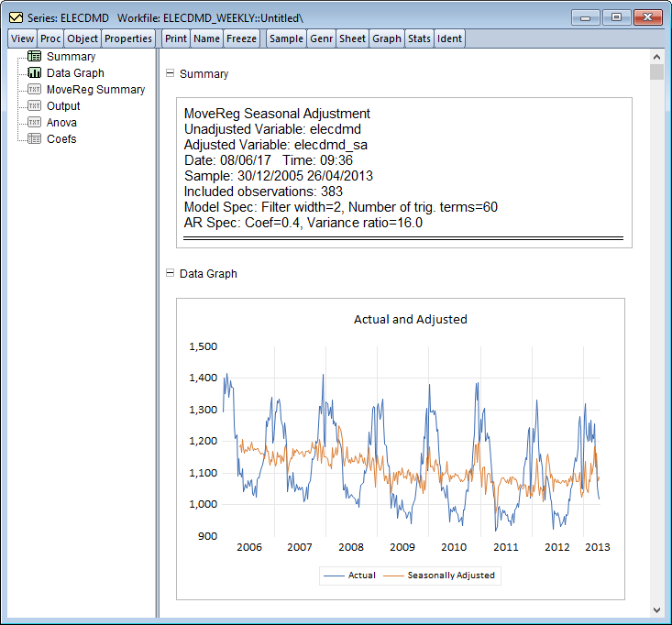Viewport: 672px width, 625px height.
Task: Click the Anova text icon in tree
Action: [34, 122]
